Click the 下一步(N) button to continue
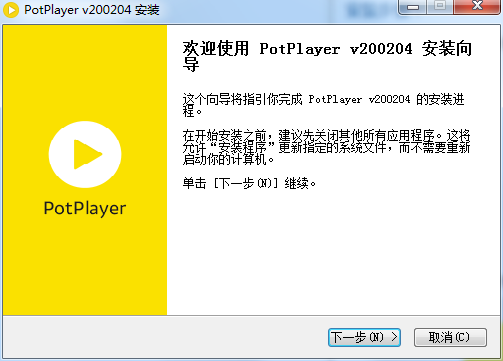This screenshot has height=361, width=503. tap(364, 337)
